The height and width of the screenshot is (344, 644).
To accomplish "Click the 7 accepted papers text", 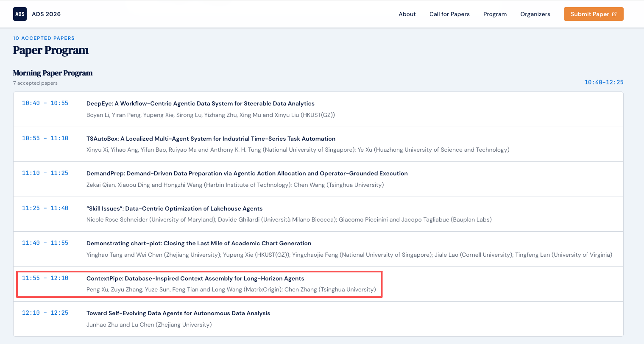I will [35, 83].
